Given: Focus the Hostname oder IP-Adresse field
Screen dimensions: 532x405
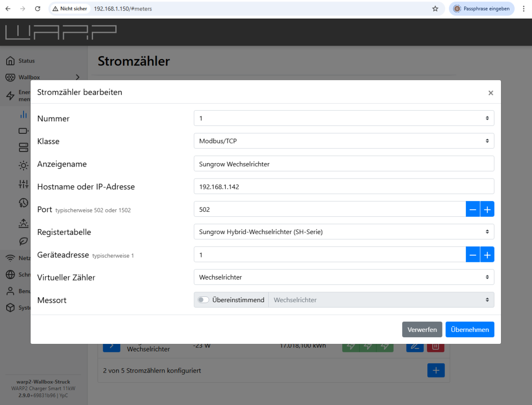Looking at the screenshot, I should click(344, 187).
